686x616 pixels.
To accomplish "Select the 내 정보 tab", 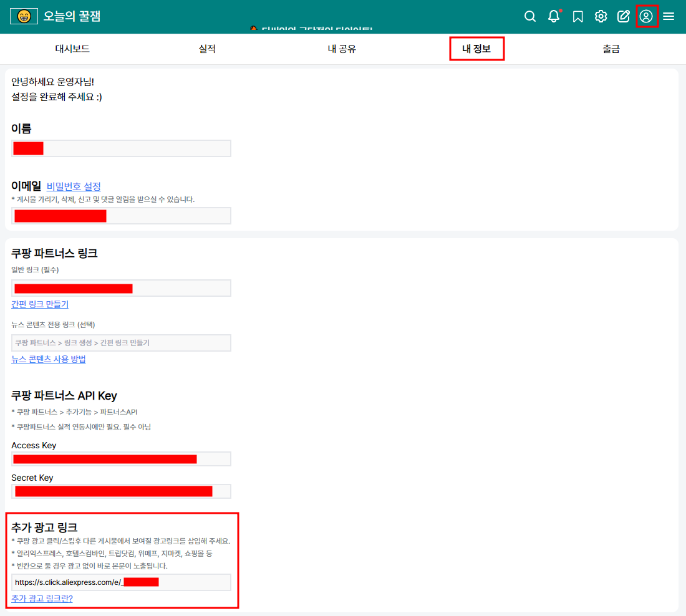I will click(x=476, y=49).
